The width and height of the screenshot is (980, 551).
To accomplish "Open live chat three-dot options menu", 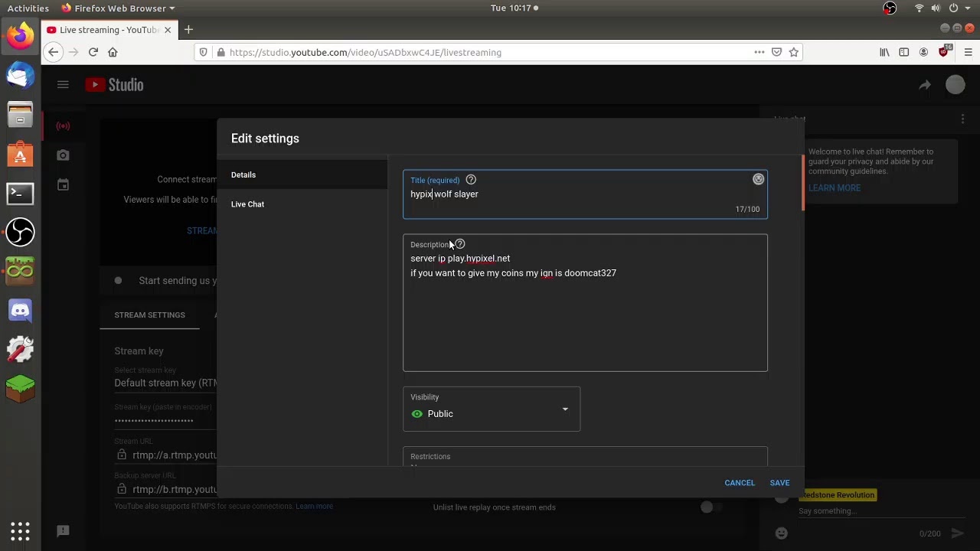I will pos(962,119).
